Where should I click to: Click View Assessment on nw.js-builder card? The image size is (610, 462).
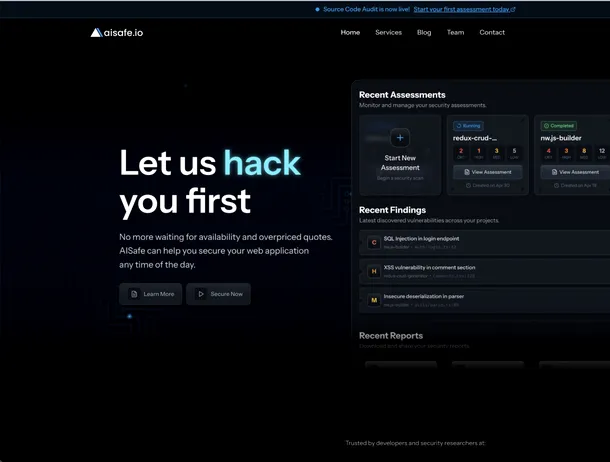[575, 172]
